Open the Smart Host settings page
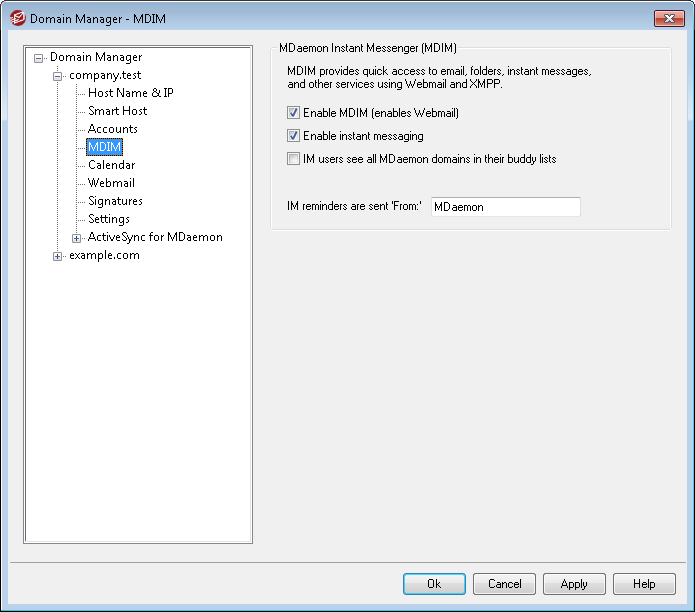 pos(117,111)
